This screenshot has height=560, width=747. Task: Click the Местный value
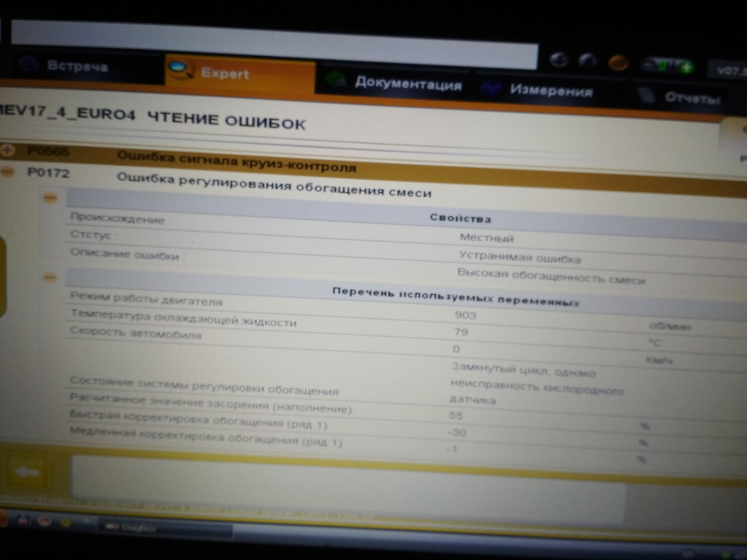[x=486, y=238]
